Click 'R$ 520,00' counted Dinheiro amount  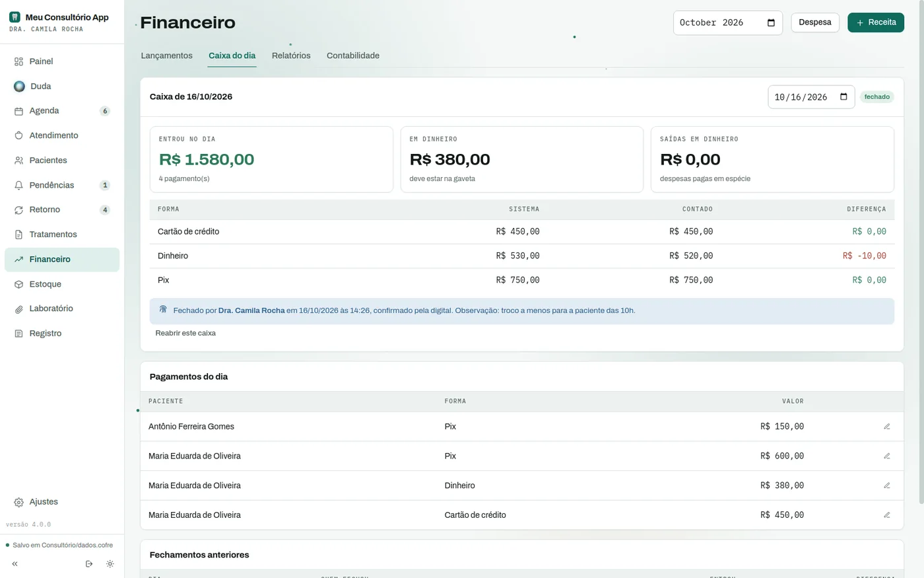click(x=691, y=256)
